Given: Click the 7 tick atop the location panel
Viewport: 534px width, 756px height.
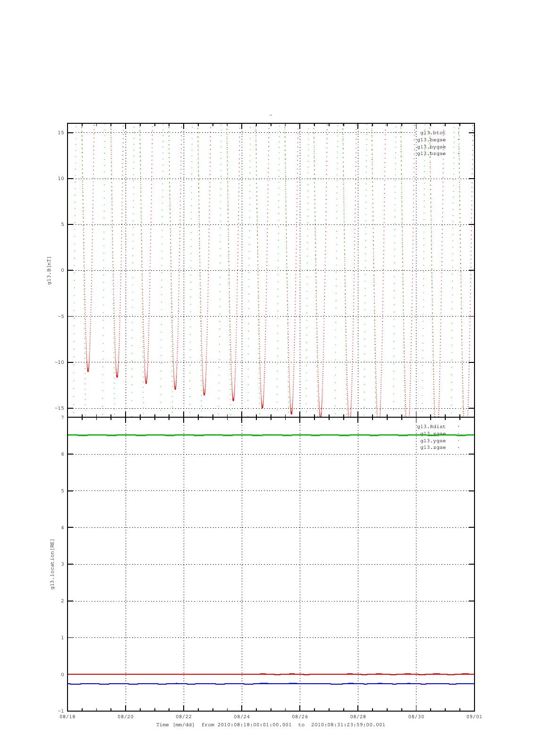Looking at the screenshot, I should click(62, 417).
